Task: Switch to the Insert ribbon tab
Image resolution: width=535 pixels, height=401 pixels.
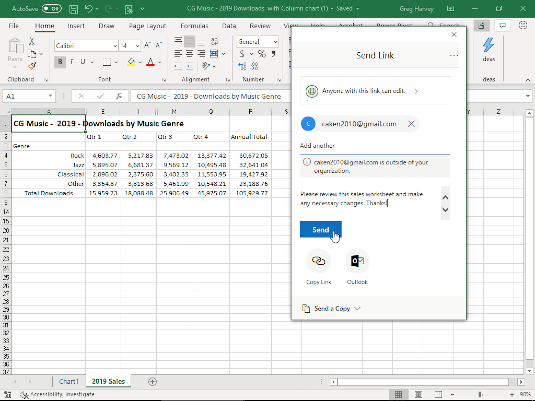Action: pos(76,26)
